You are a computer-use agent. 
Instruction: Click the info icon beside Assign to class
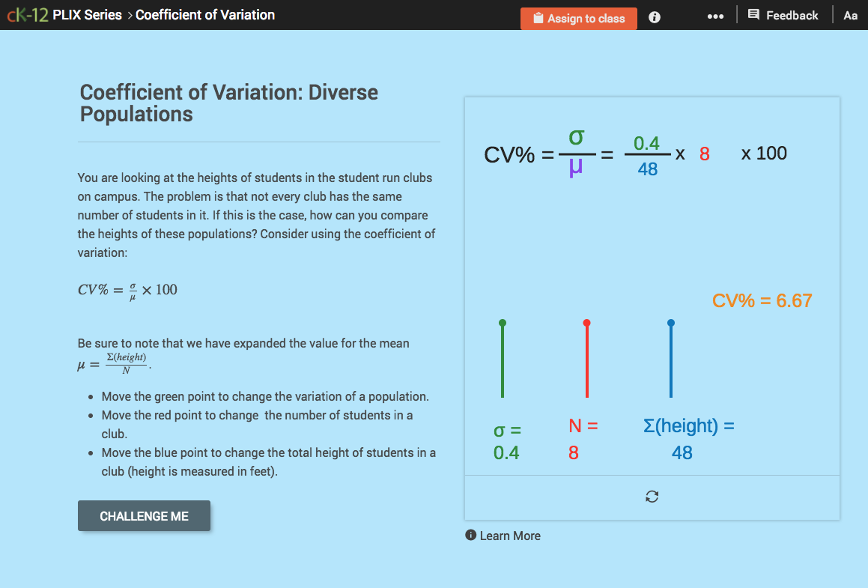pos(654,17)
